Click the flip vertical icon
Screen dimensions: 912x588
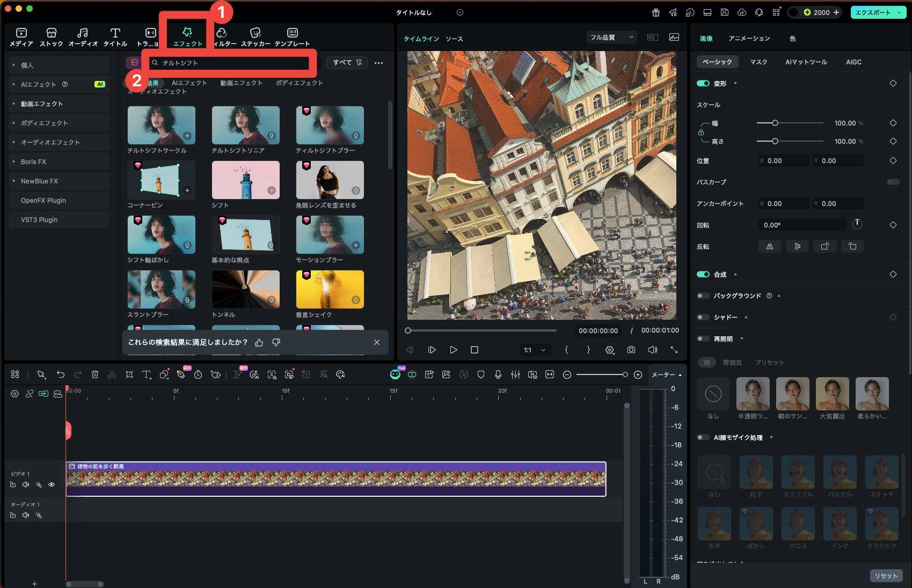tap(797, 246)
